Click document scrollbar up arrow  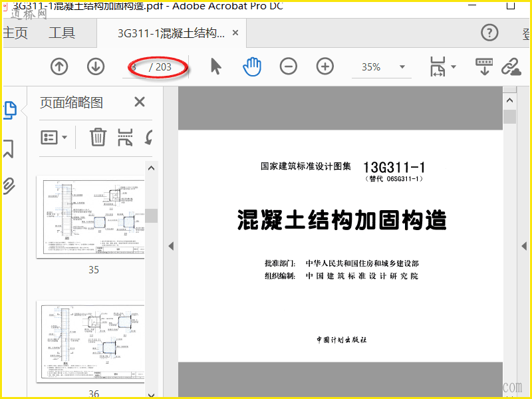(509, 100)
